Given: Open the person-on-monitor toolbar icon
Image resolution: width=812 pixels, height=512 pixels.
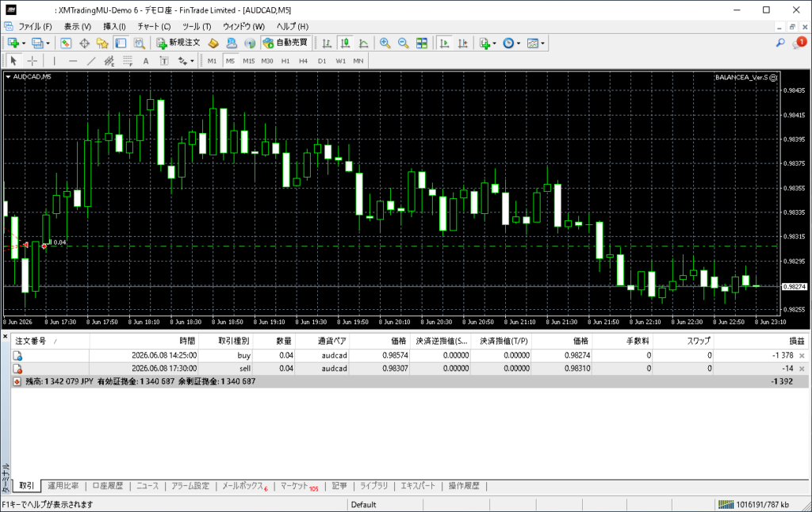Looking at the screenshot, I should coord(232,43).
